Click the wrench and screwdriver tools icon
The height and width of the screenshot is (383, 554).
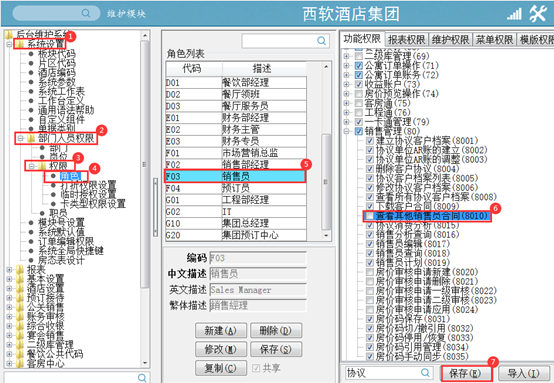[538, 14]
